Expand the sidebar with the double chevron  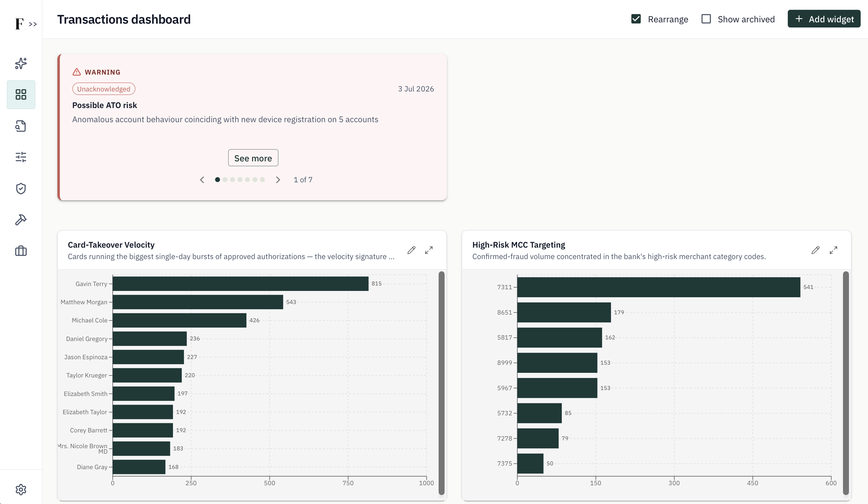33,24
